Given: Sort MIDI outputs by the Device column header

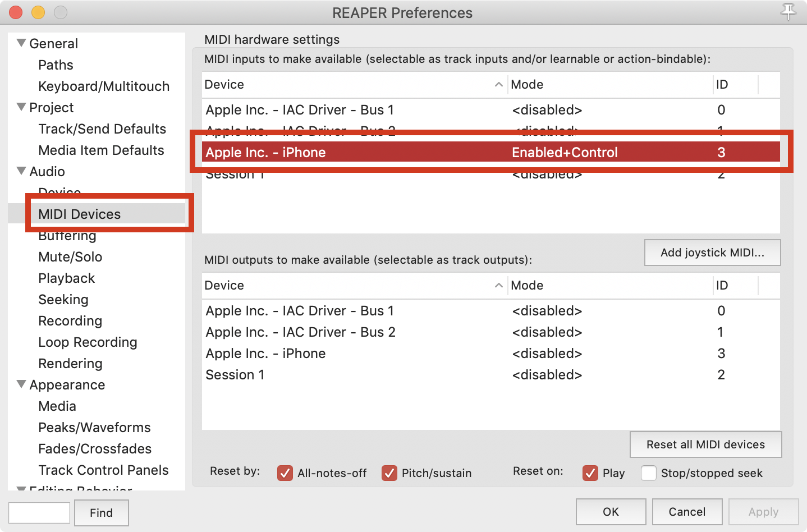Looking at the screenshot, I should 355,286.
